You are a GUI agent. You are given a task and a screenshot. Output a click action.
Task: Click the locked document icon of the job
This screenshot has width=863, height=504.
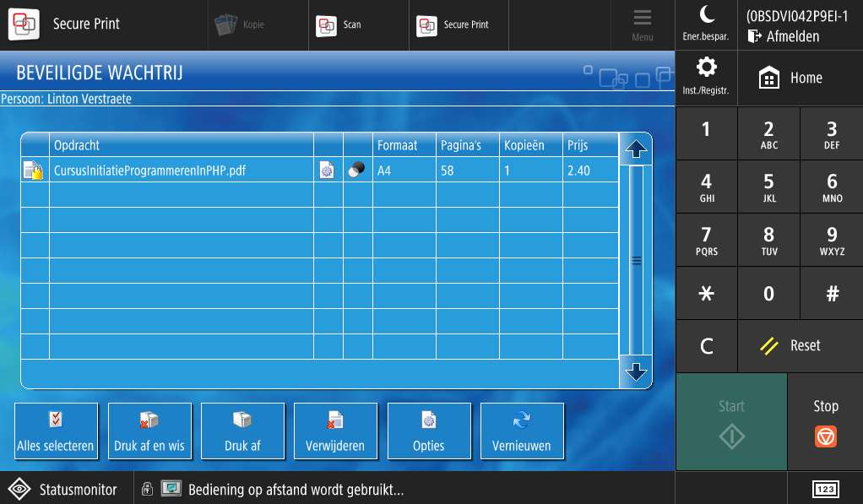point(34,170)
